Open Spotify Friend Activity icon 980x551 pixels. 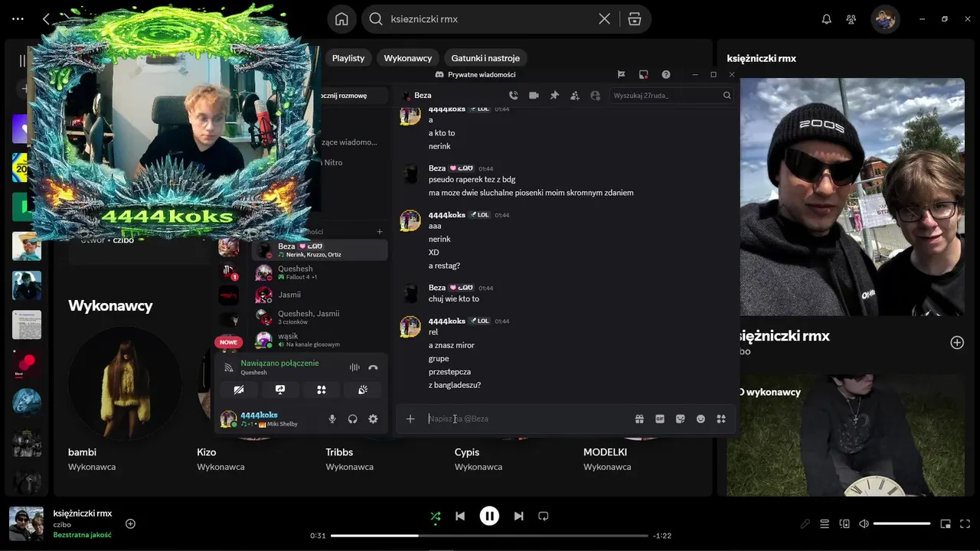click(x=851, y=19)
